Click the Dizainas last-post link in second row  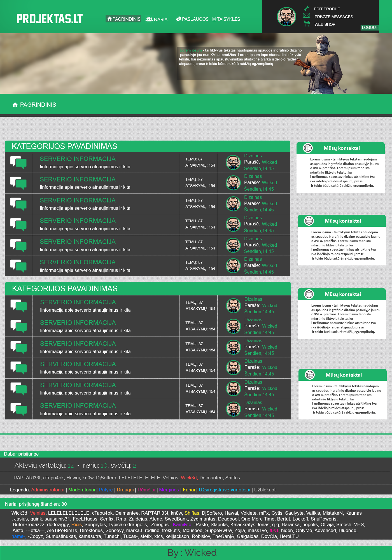[253, 176]
